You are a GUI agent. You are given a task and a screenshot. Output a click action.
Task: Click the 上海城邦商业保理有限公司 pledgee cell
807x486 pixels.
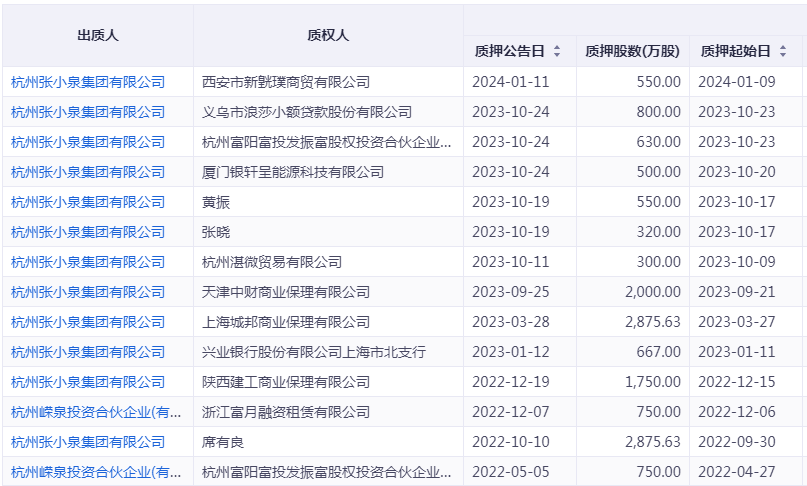coord(286,322)
